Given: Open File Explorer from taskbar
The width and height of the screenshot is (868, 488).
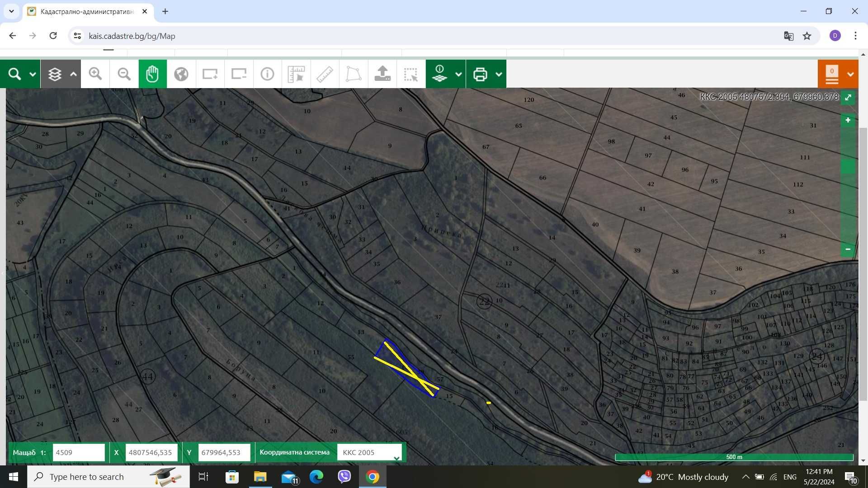Looking at the screenshot, I should (260, 477).
